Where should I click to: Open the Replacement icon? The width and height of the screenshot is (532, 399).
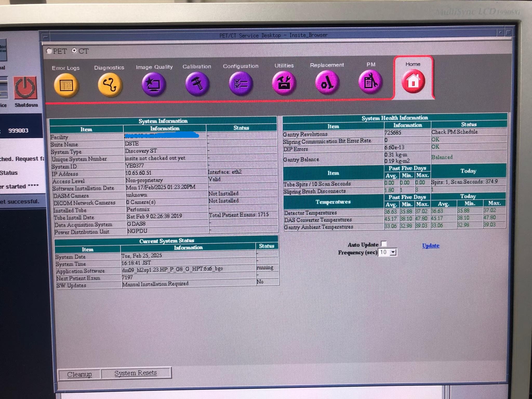tap(327, 83)
